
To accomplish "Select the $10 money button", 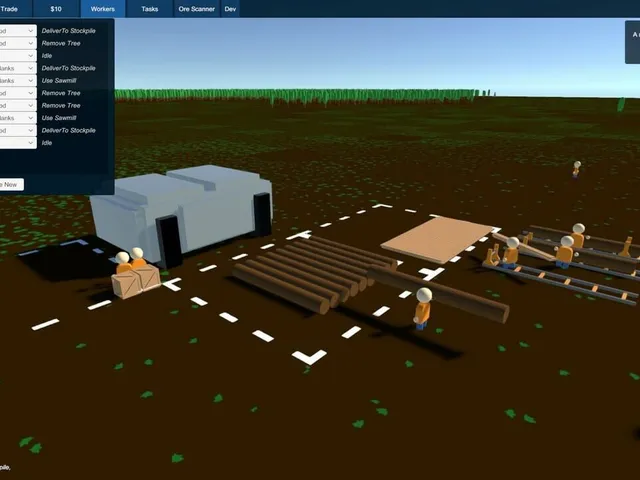I will point(56,9).
